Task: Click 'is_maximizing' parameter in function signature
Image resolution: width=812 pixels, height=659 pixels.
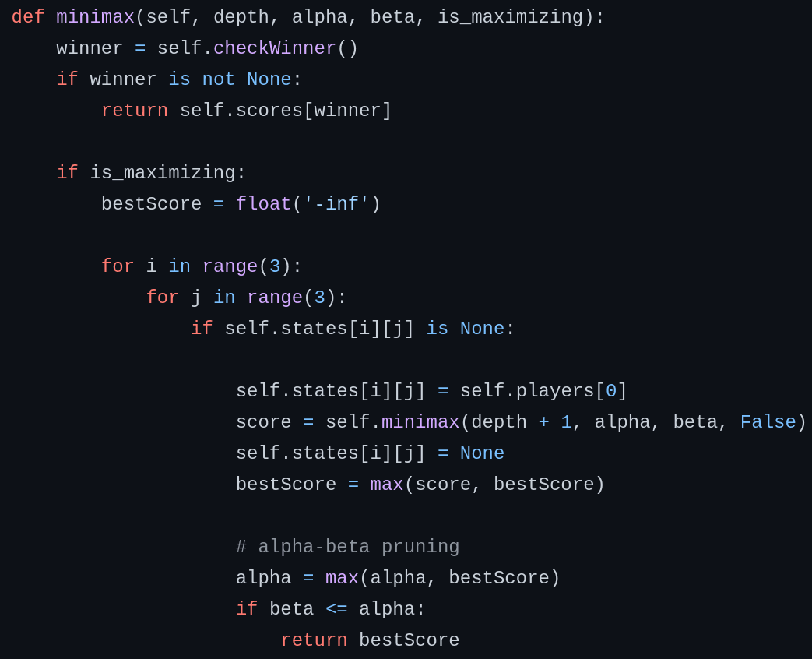Action: (x=511, y=17)
